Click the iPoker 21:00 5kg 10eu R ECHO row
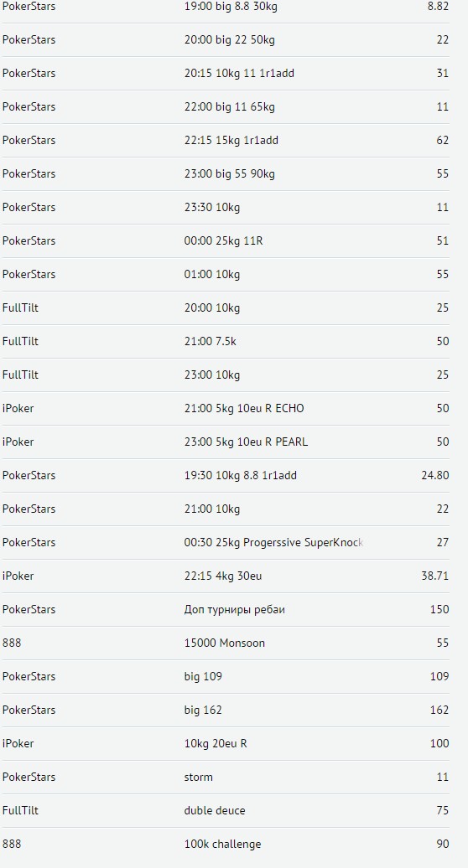This screenshot has height=868, width=468. pos(225,409)
